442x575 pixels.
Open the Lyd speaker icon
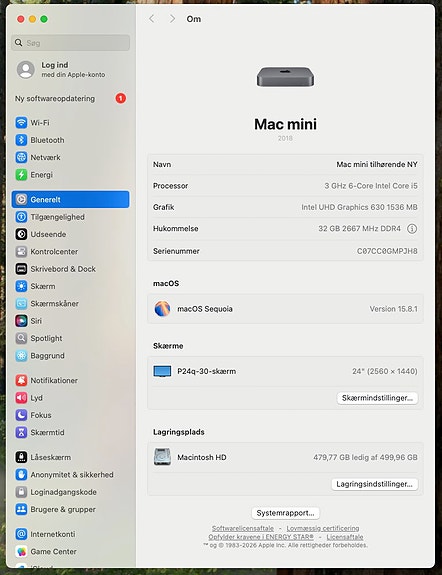tap(21, 398)
